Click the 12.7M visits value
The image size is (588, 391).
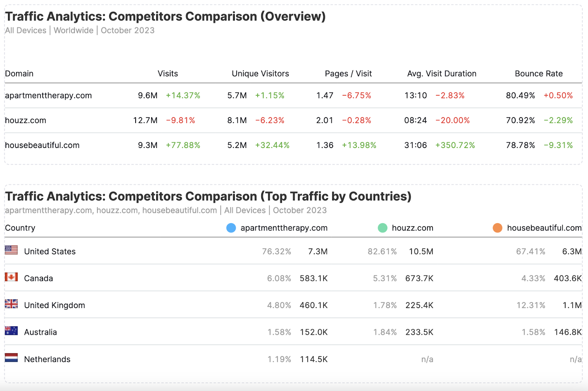click(145, 120)
